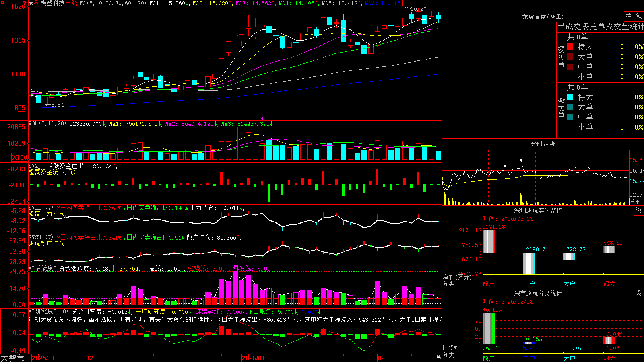Click the teal 大单 sell order swatch
This screenshot has height=362, width=644.
tap(570, 107)
